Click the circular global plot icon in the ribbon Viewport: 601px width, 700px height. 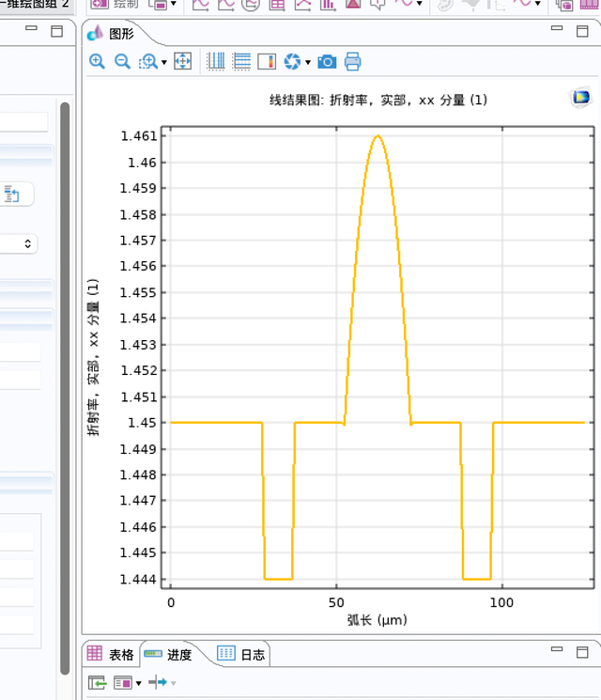[x=251, y=4]
